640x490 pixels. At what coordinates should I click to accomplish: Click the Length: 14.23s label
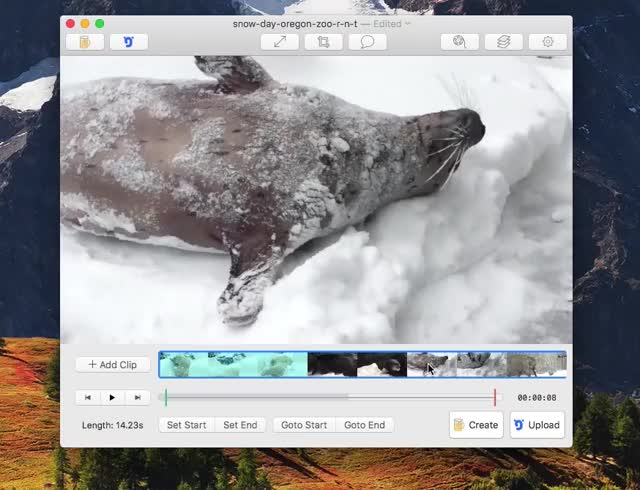[113, 425]
